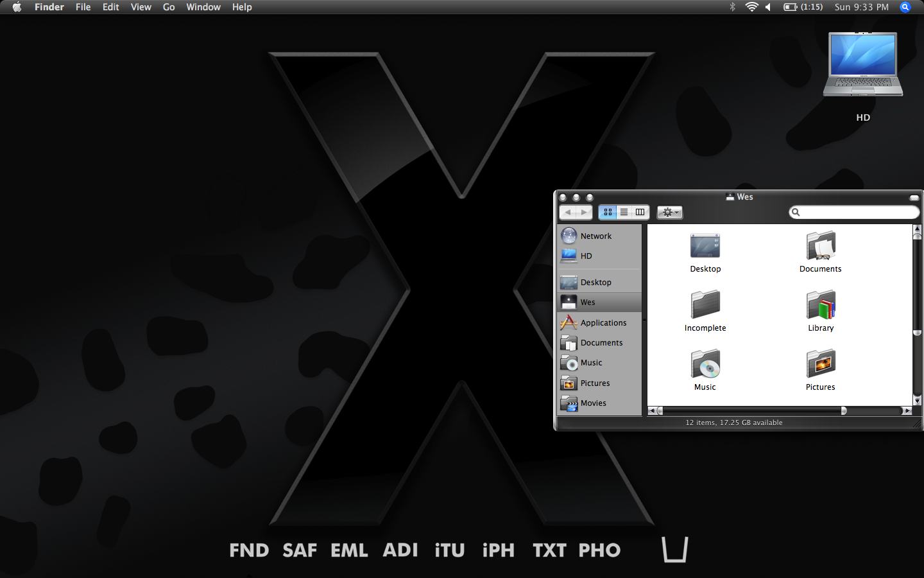Click the battery status indicator

803,7
